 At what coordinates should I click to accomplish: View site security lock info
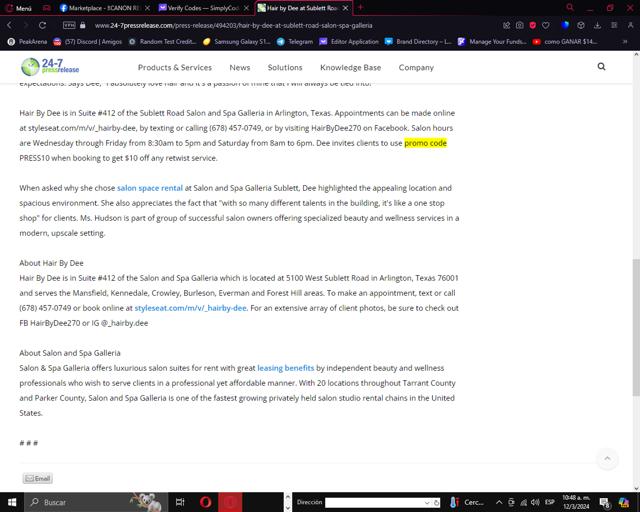point(83,25)
